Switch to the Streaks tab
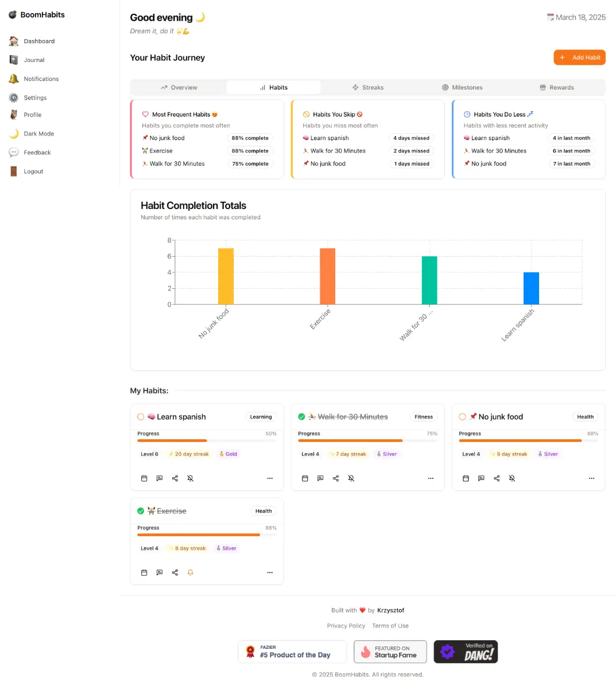This screenshot has width=616, height=689. (368, 87)
